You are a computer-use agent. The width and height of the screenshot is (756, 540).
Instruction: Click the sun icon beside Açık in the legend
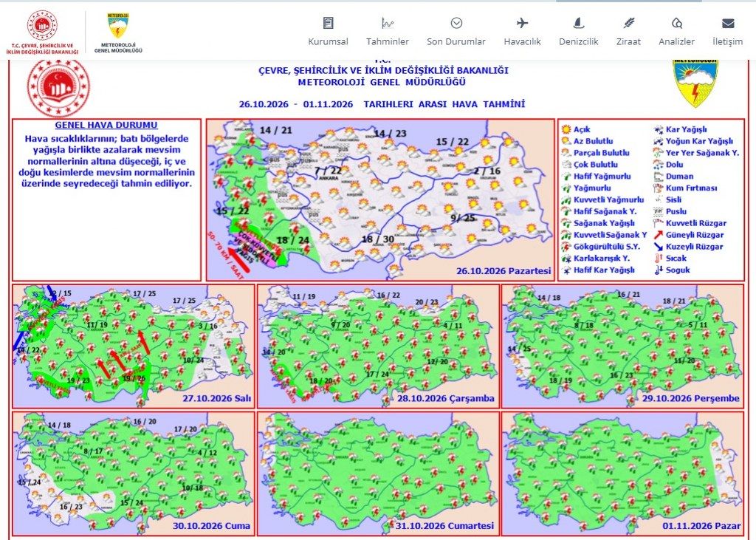click(x=566, y=129)
